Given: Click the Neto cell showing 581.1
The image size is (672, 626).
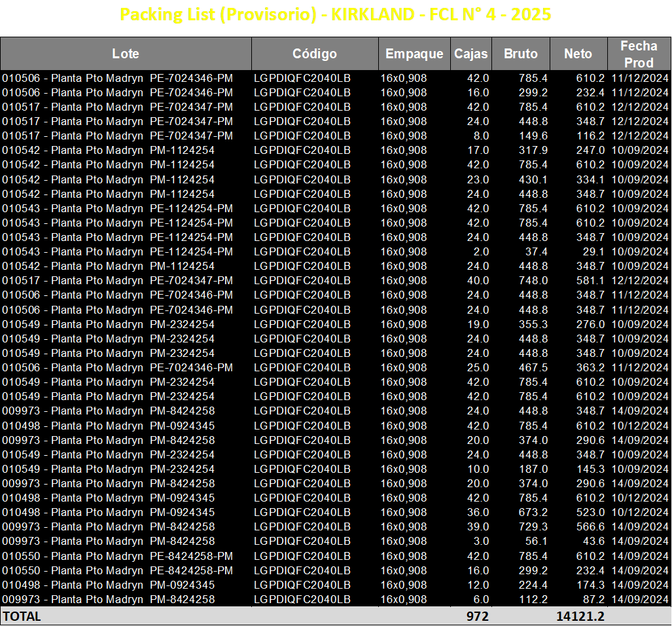Looking at the screenshot, I should (x=590, y=280).
